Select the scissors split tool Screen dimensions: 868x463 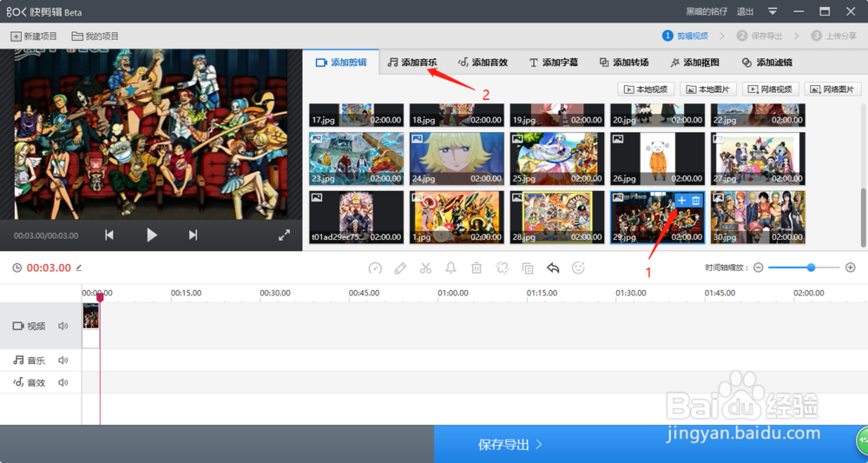pyautogui.click(x=425, y=268)
